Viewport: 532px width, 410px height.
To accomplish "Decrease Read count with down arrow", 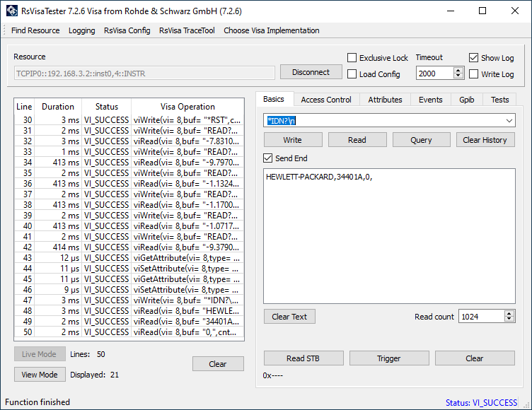I will [509, 319].
